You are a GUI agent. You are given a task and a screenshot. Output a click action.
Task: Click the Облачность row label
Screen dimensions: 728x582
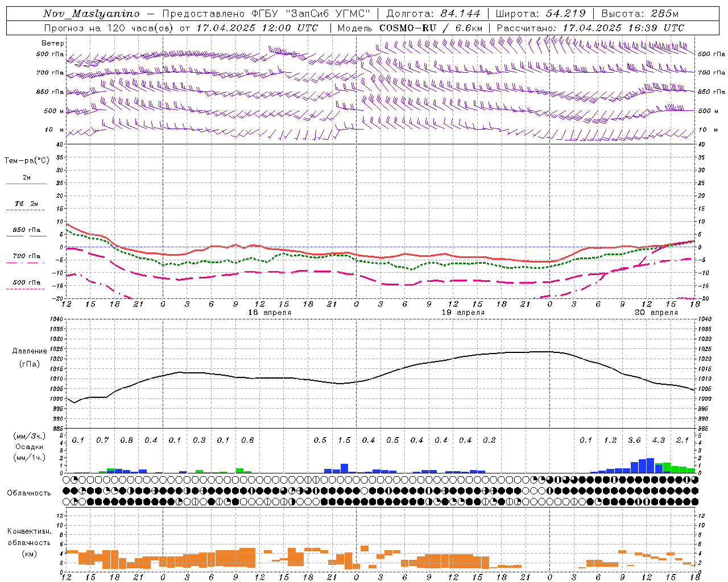coord(29,493)
